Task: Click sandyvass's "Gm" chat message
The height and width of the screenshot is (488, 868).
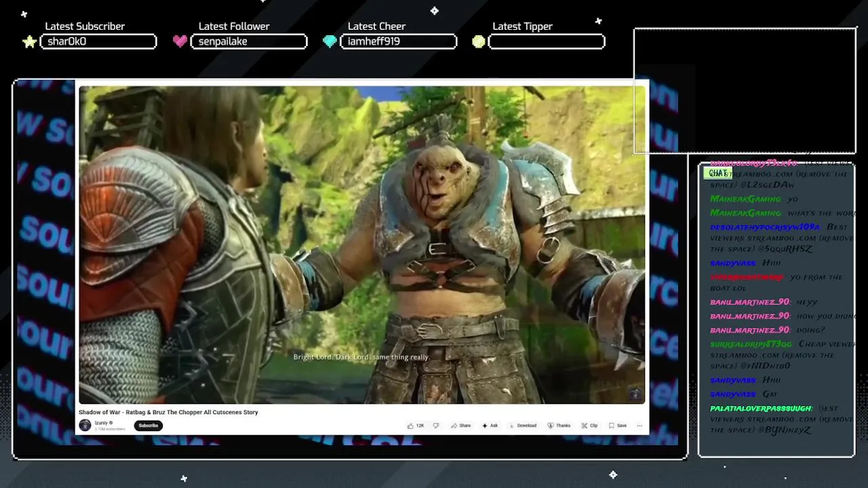Action: point(769,394)
